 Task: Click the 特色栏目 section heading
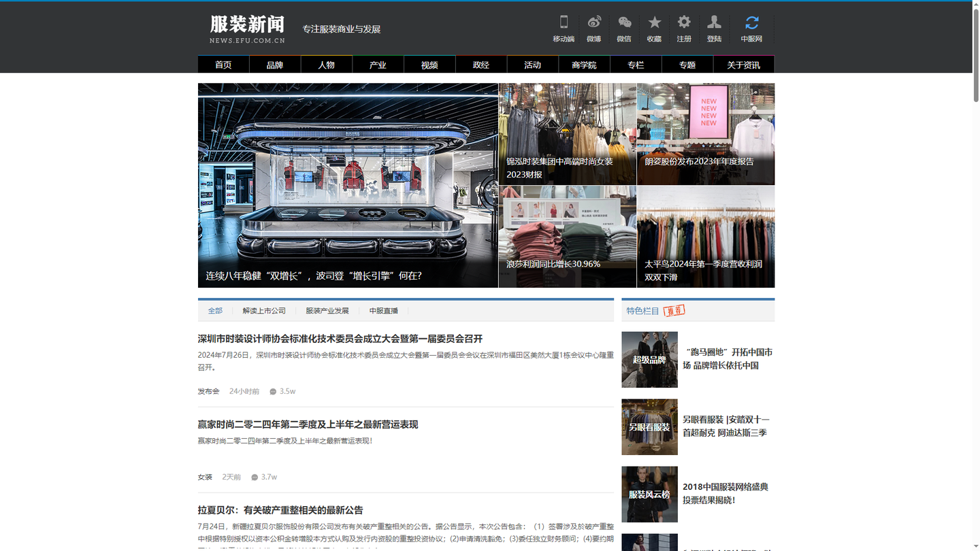[642, 311]
